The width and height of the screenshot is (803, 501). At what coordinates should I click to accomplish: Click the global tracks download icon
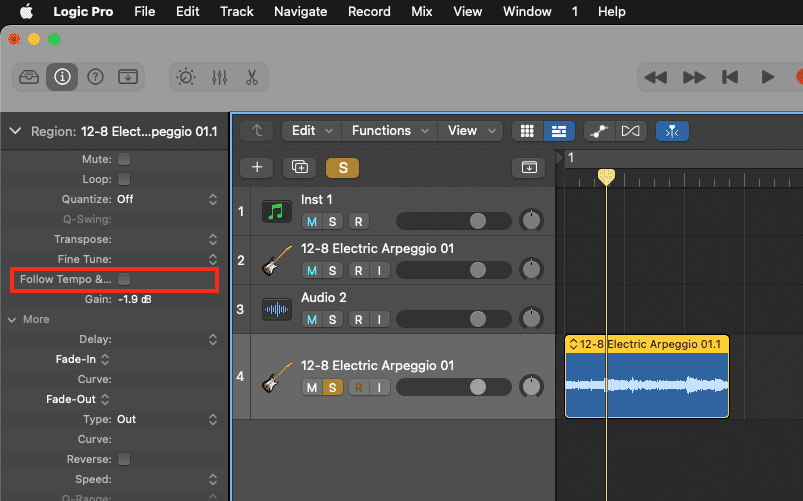tap(529, 167)
